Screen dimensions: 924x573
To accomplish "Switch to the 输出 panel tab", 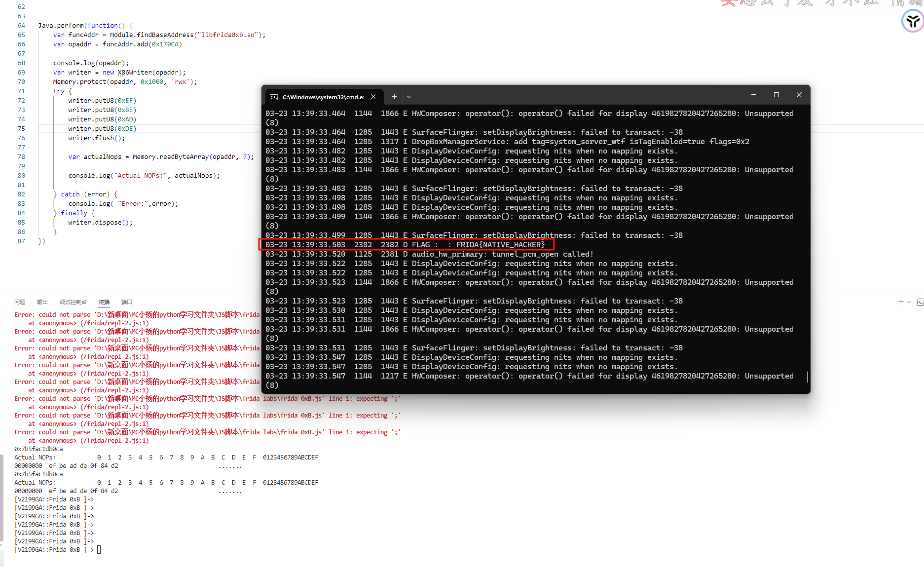I will click(x=42, y=302).
